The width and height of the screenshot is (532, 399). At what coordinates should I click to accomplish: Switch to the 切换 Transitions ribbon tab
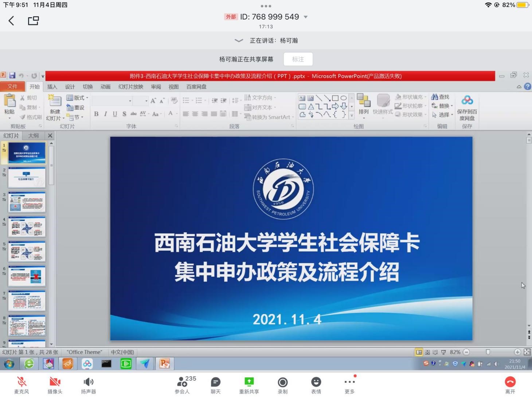[x=88, y=87]
